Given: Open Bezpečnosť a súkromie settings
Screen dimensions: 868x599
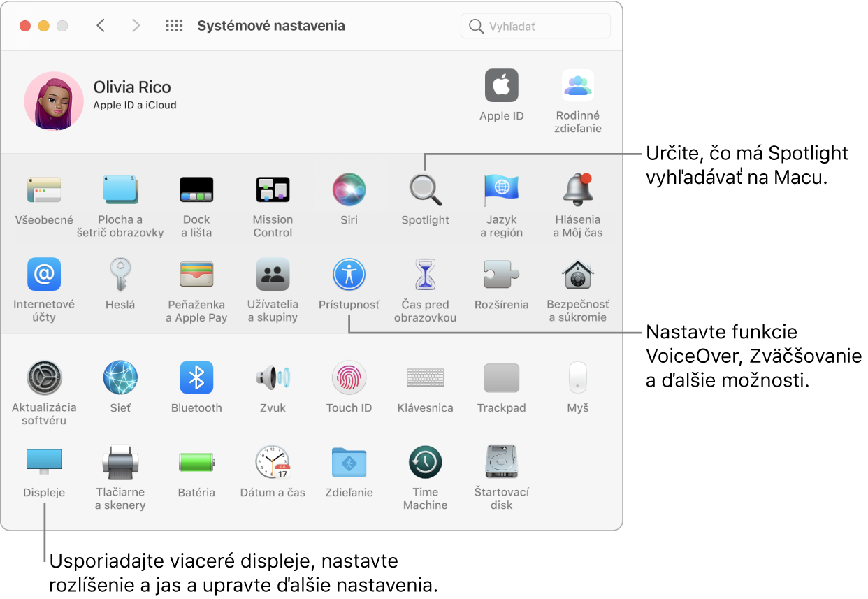Looking at the screenshot, I should [x=578, y=274].
